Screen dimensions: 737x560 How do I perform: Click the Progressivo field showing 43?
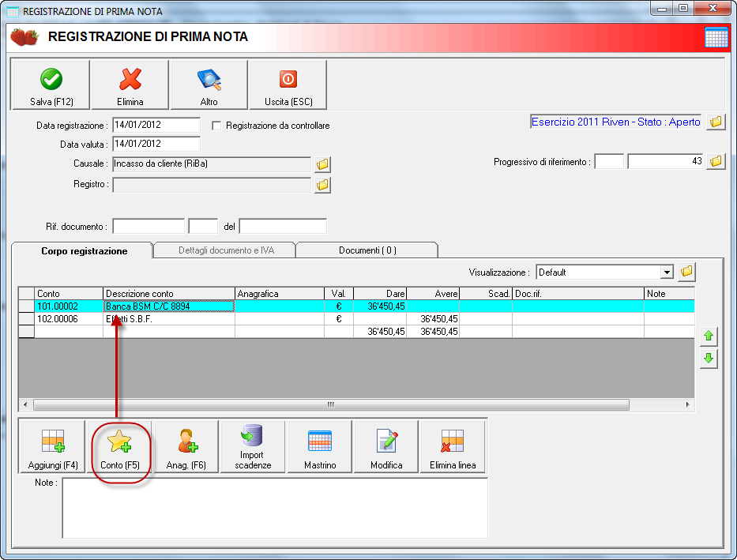tap(666, 161)
